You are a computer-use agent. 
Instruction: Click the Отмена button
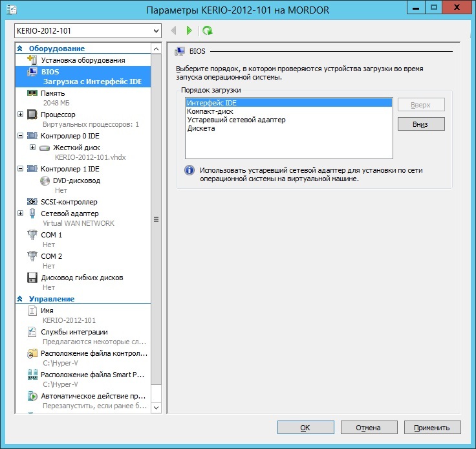(x=369, y=428)
